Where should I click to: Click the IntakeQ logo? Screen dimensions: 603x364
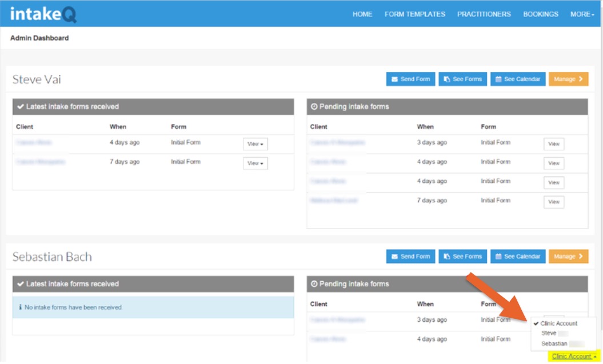tap(43, 14)
